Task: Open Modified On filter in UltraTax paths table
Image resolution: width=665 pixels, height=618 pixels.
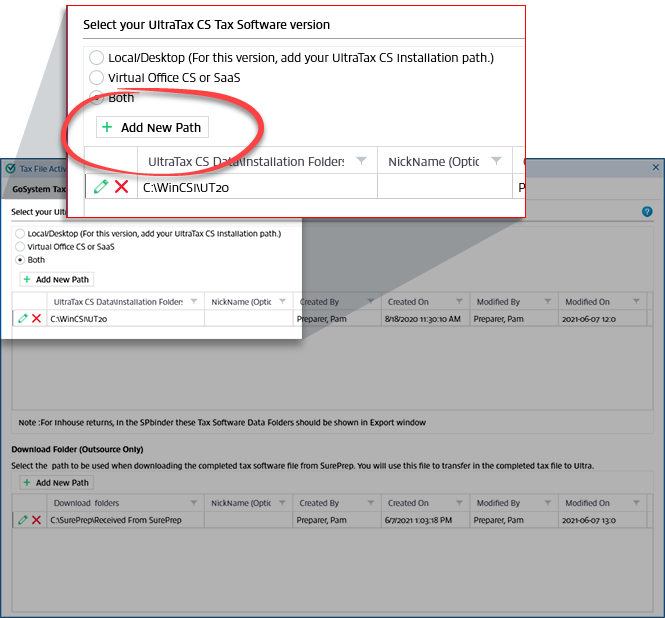Action: [636, 301]
